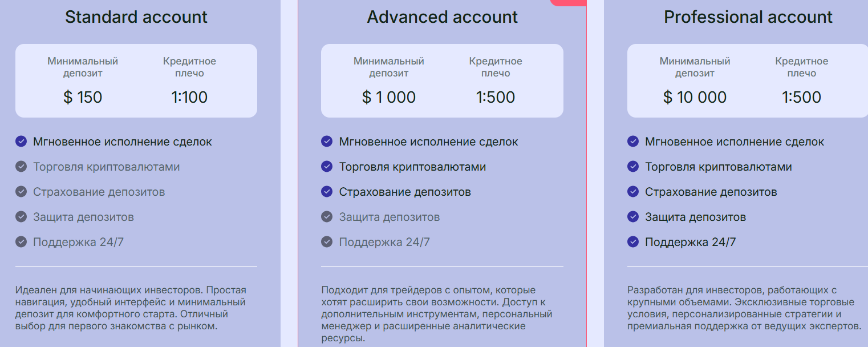Screen dimensions: 868x347
Task: Toggle the 'Мгновенное исполнение сделок' indicator on Professional account
Action: (x=633, y=142)
